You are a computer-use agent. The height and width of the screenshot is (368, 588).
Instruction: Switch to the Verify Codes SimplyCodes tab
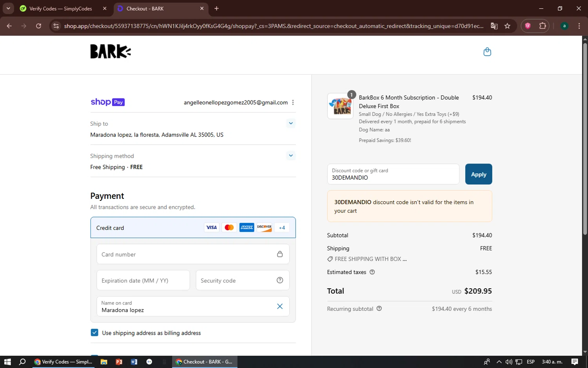[61, 9]
